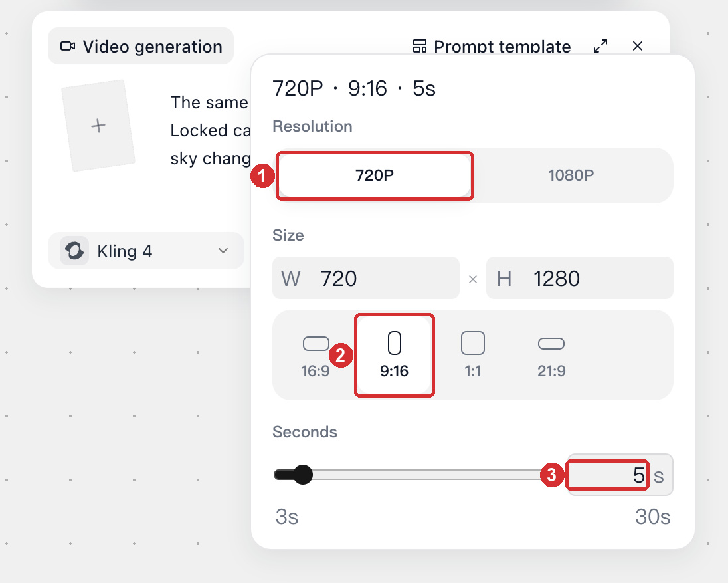
Task: Click the Video generation camera icon
Action: point(68,46)
